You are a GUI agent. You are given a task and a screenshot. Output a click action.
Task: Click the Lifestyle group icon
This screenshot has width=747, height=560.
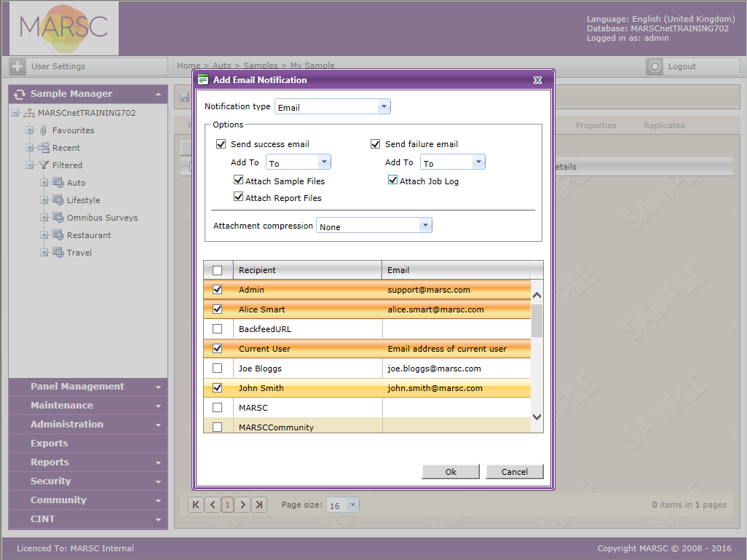click(x=58, y=200)
